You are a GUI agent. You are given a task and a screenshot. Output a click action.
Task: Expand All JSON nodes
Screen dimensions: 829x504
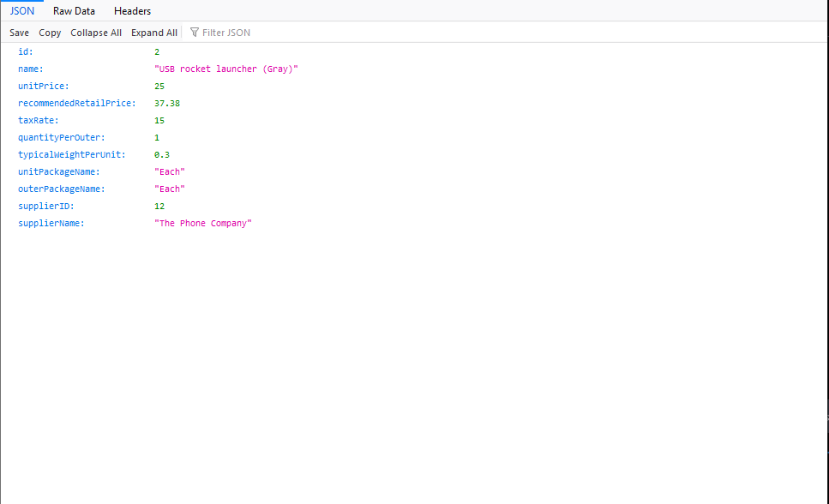[x=154, y=33]
